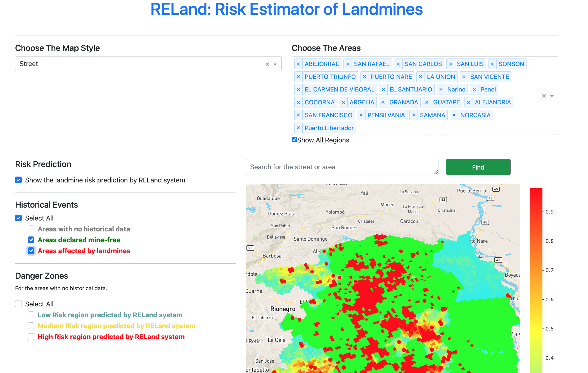The image size is (588, 373).
Task: Remove the PUERTO NARE tag
Action: click(364, 77)
